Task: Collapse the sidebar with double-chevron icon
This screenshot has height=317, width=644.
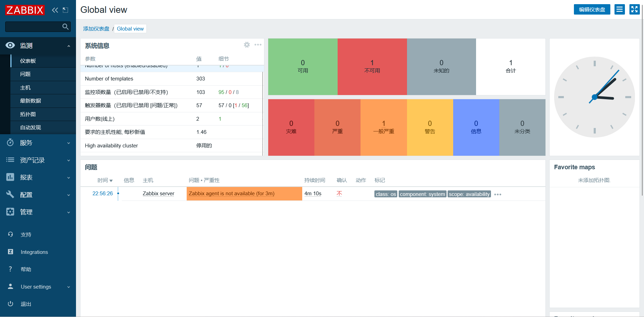Action: point(55,10)
